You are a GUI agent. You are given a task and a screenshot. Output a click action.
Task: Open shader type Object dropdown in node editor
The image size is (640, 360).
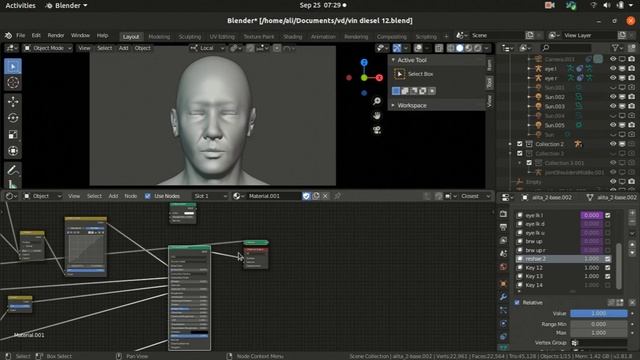coord(42,196)
